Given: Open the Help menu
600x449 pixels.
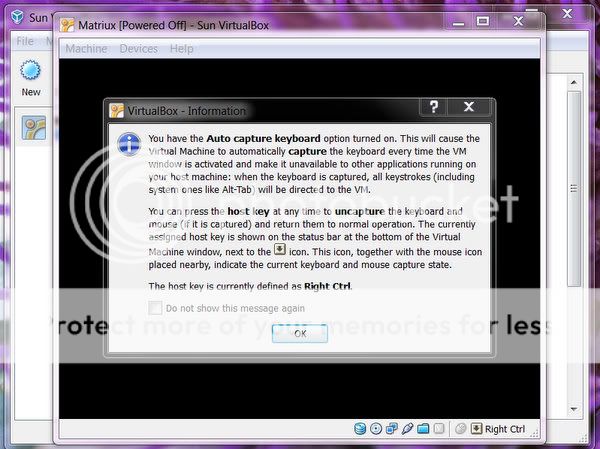Looking at the screenshot, I should coord(181,49).
